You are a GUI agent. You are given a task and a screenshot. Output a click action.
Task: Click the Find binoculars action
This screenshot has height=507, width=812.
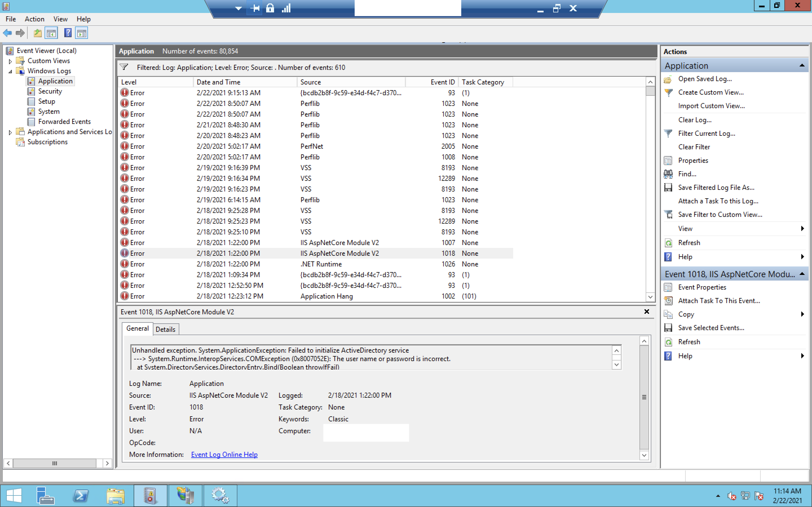point(687,174)
